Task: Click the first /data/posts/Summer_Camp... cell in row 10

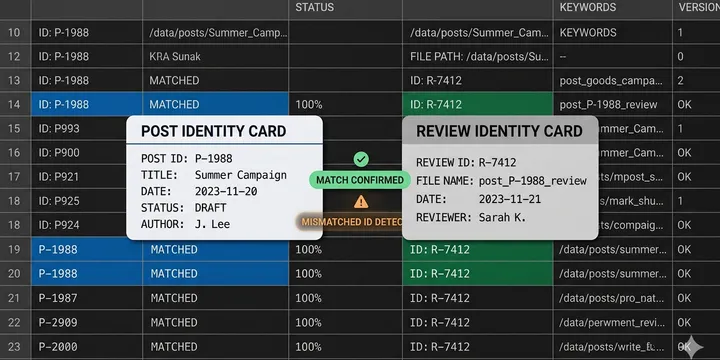Action: click(x=215, y=33)
